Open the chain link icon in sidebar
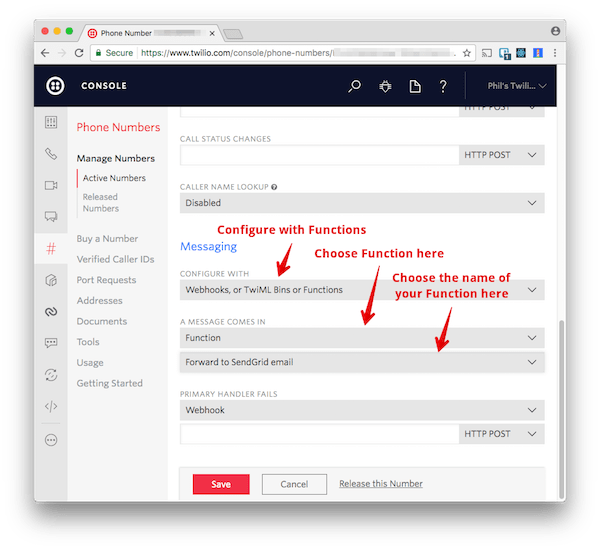Image resolution: width=600 pixels, height=550 pixels. point(51,312)
